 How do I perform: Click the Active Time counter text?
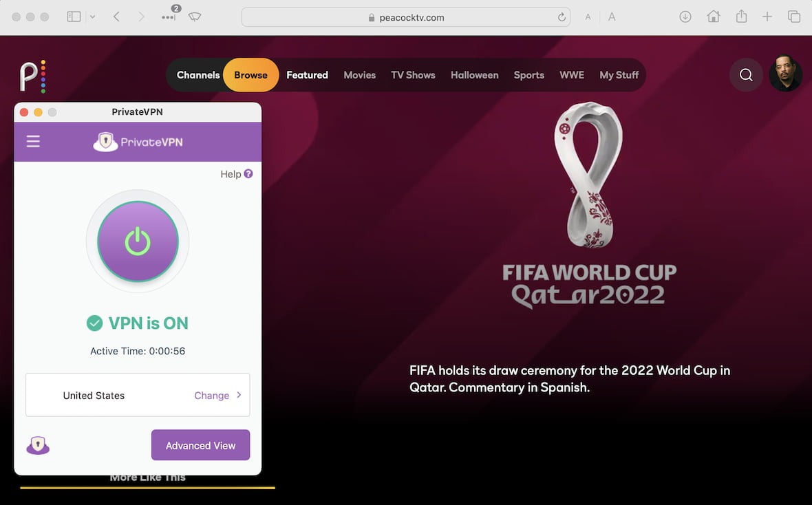pos(138,351)
